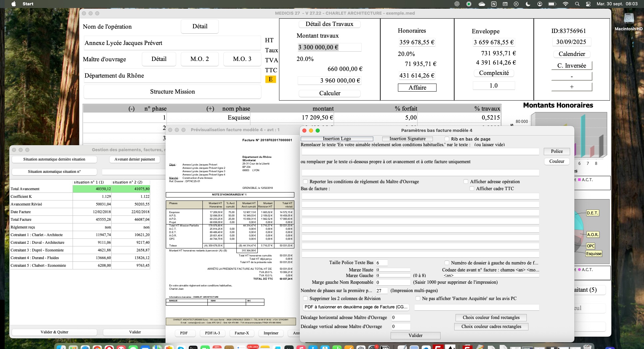This screenshot has width=644, height=349.
Task: Click 'Insertion Logo' button
Action: [337, 139]
